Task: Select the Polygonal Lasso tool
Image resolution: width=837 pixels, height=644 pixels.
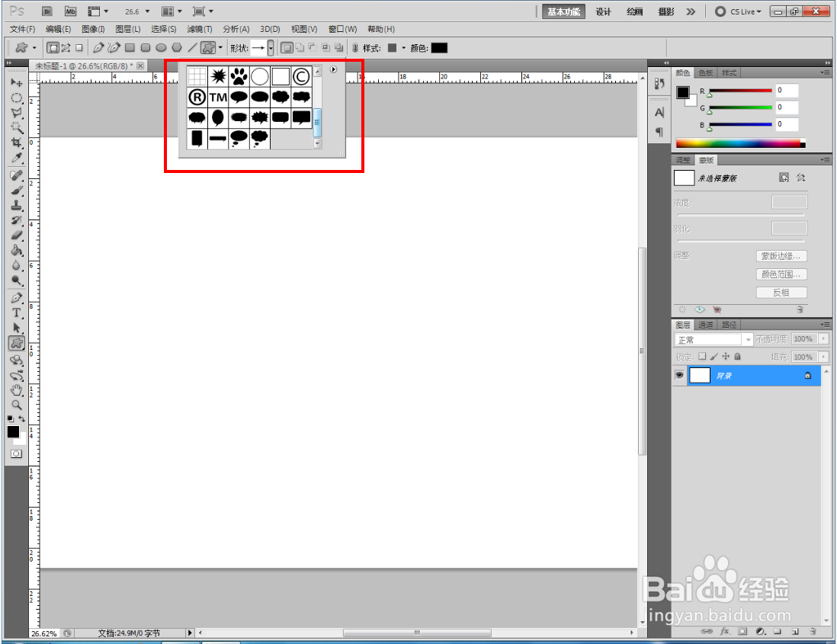Action: pos(17,113)
